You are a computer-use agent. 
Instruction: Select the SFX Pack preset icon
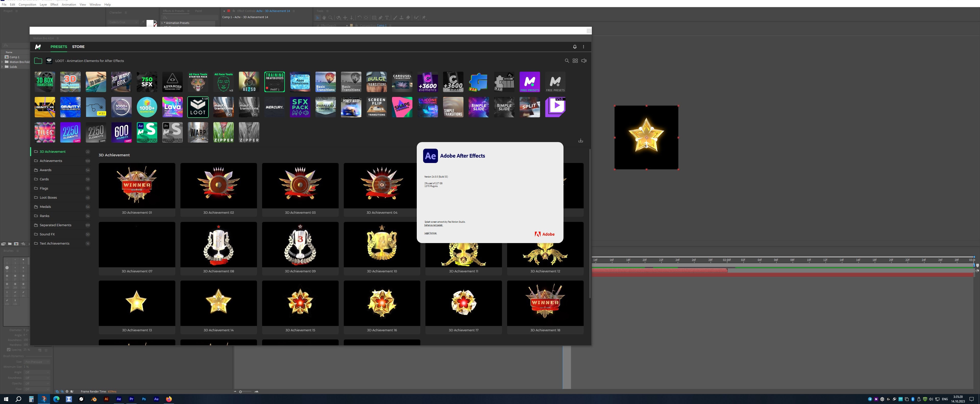click(x=300, y=107)
